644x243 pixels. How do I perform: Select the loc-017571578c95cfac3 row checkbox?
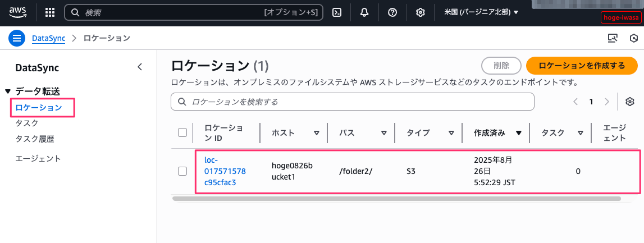(182, 172)
